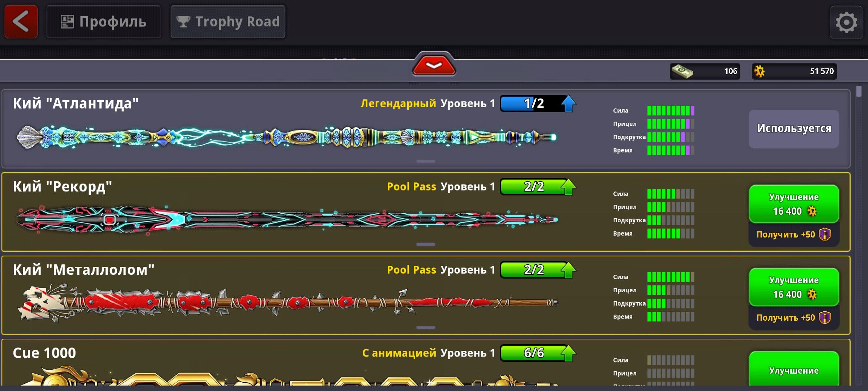Collapse the panel with red chevron button
Viewport: 868px width, 391px height.
tap(434, 65)
